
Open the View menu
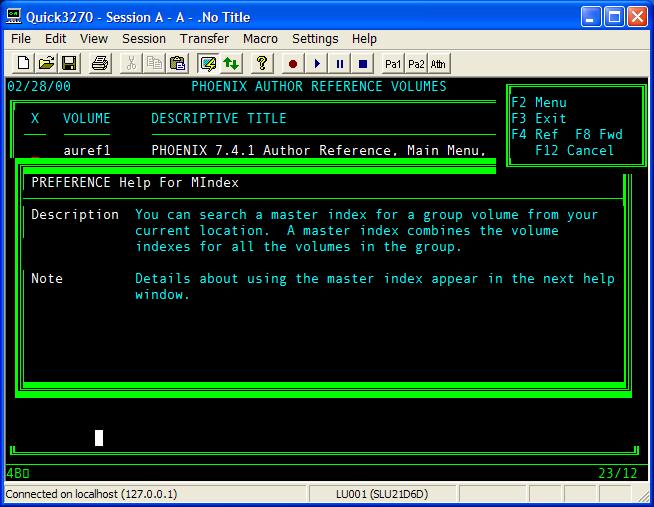pos(94,39)
